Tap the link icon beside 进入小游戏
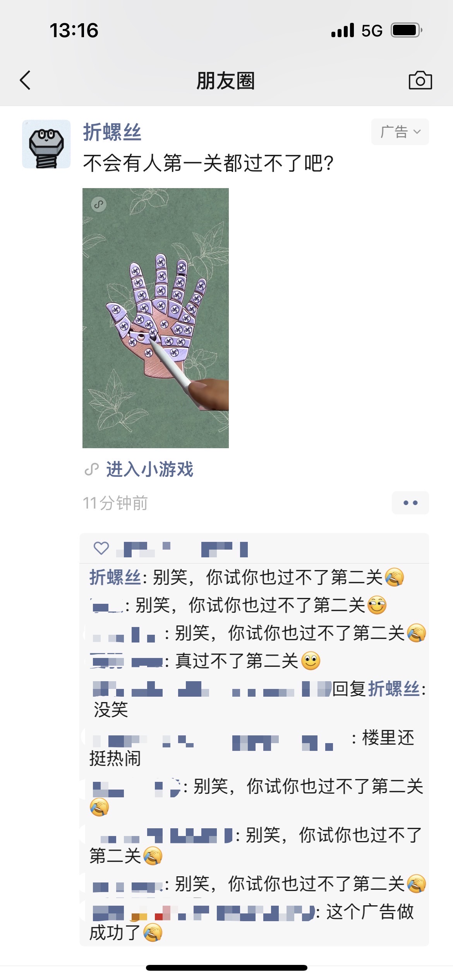 point(92,469)
